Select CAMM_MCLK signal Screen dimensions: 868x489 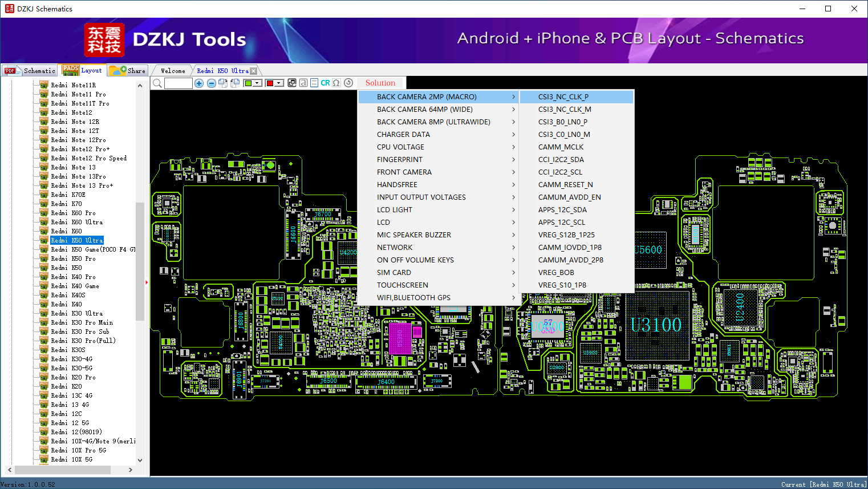pos(577,147)
